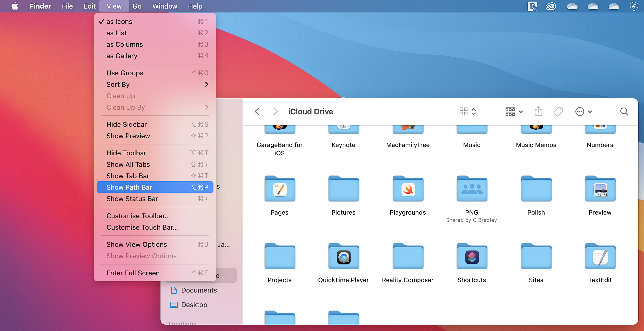Open the Sites folder
Image resolution: width=644 pixels, height=331 pixels.
[536, 256]
